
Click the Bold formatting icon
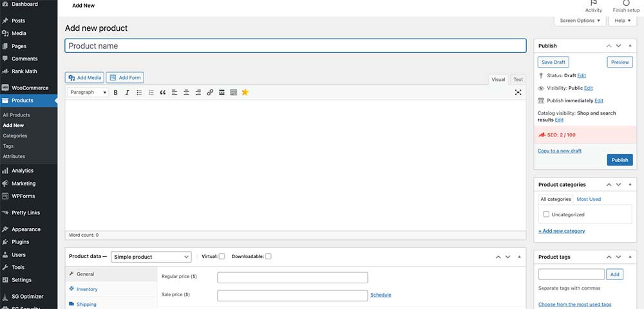click(116, 93)
